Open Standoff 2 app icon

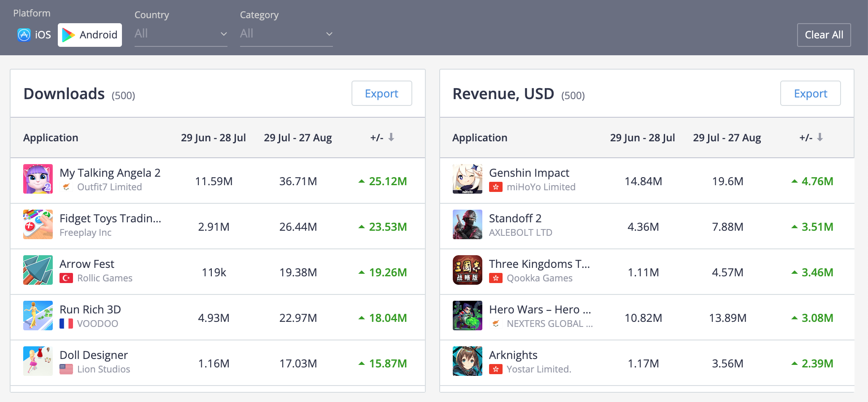coord(468,224)
